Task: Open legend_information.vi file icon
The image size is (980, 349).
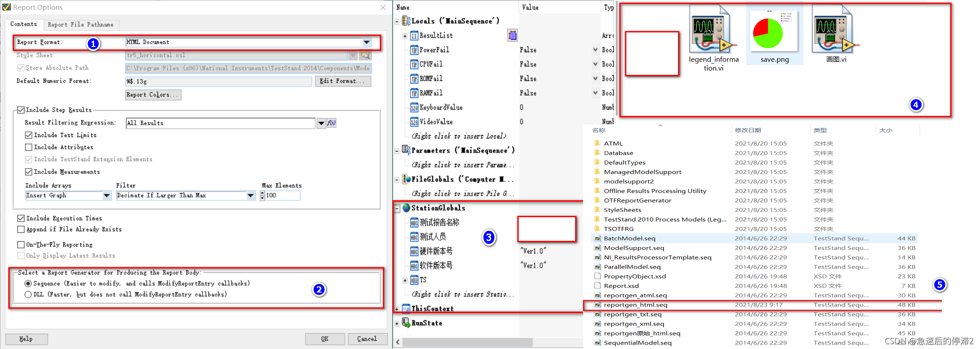Action: click(x=713, y=30)
